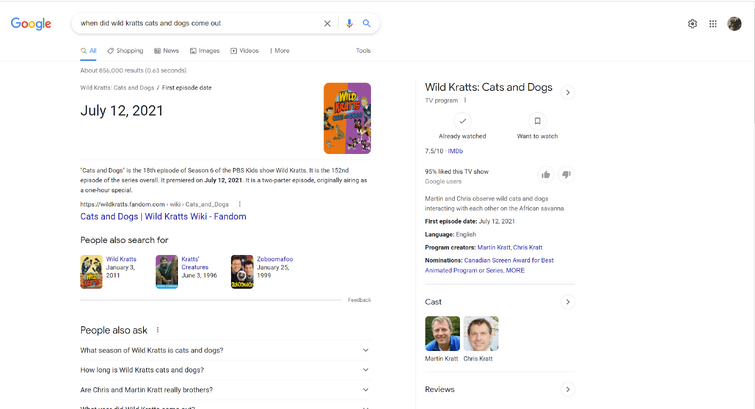Clear the search box with the X icon
Viewport: 755px width, 409px height.
point(327,23)
